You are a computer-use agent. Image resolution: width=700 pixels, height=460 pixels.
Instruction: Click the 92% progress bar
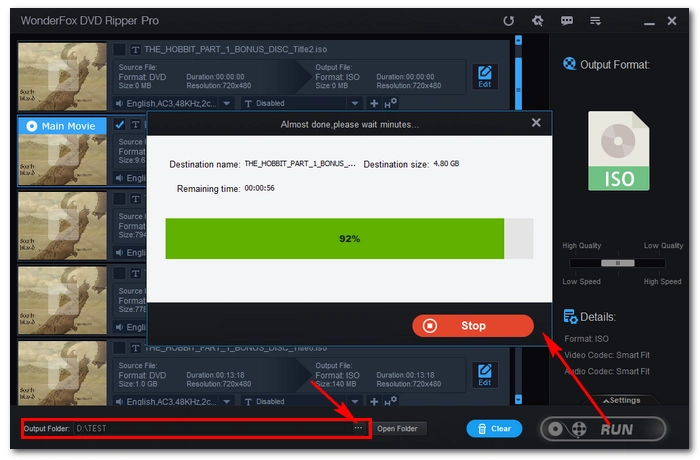[349, 238]
